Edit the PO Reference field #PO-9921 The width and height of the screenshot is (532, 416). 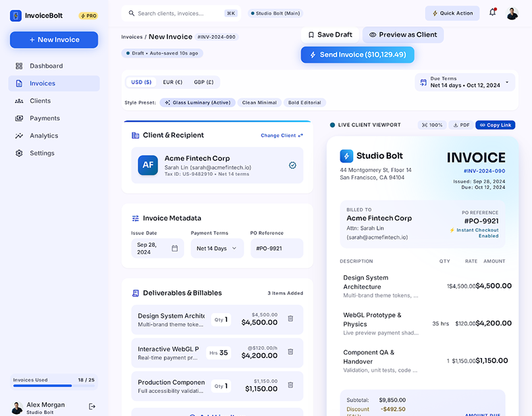pos(277,248)
